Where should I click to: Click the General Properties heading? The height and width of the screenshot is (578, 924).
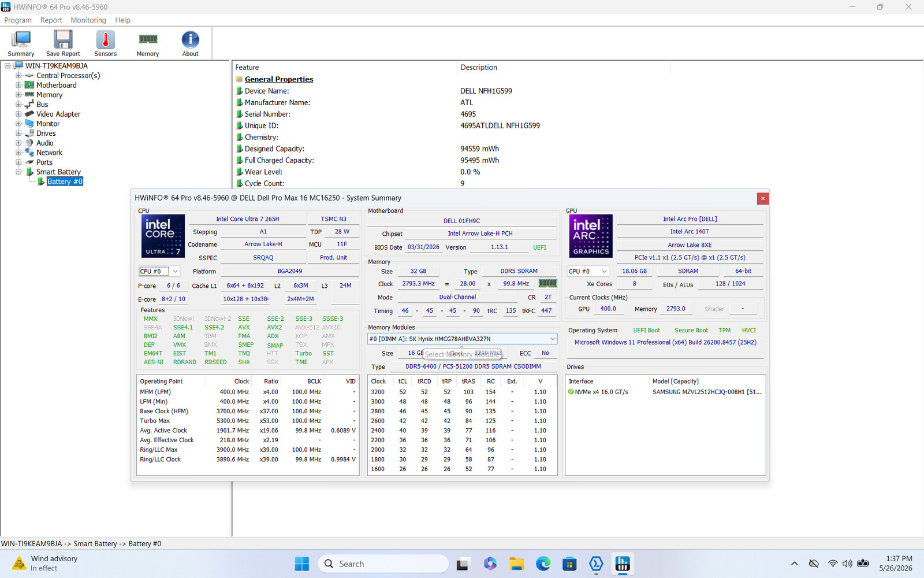click(x=279, y=79)
